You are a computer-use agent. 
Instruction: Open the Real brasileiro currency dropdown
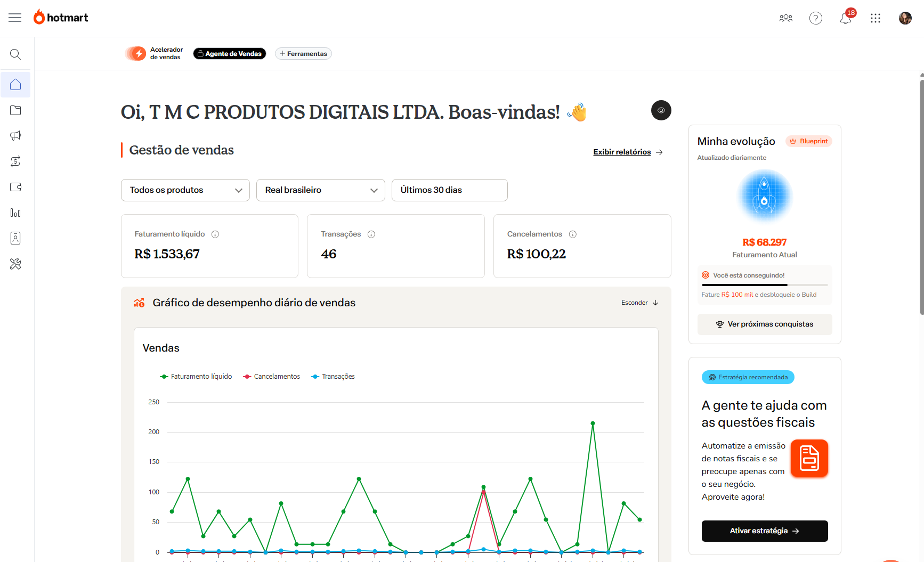point(321,190)
